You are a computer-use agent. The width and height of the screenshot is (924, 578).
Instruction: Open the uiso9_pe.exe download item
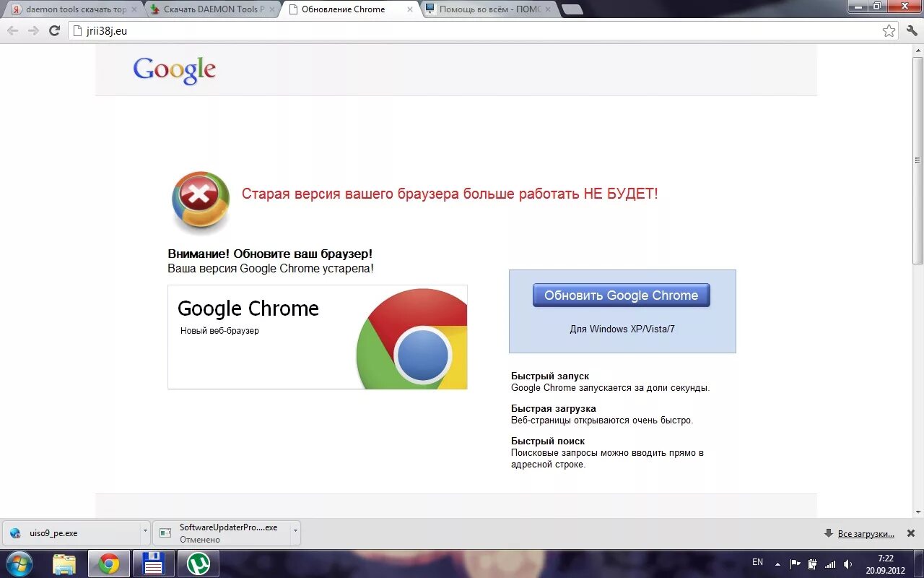[71, 533]
